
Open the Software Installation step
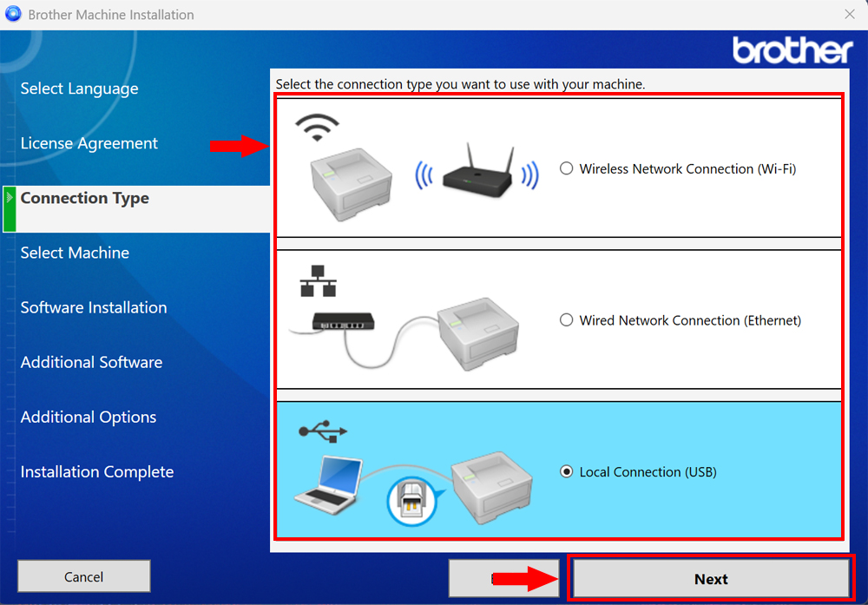tap(93, 307)
